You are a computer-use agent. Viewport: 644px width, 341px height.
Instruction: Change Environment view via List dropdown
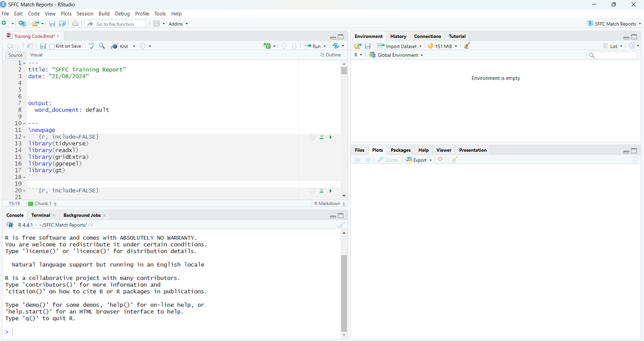coord(613,46)
